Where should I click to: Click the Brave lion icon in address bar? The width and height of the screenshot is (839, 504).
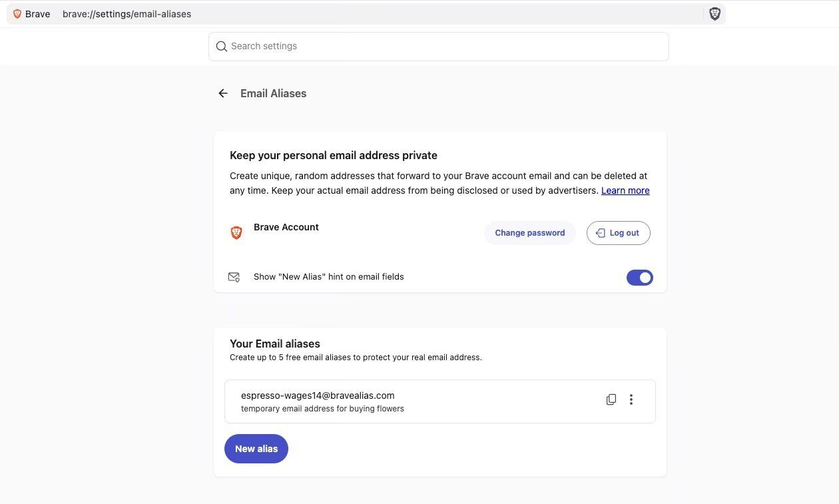(17, 14)
